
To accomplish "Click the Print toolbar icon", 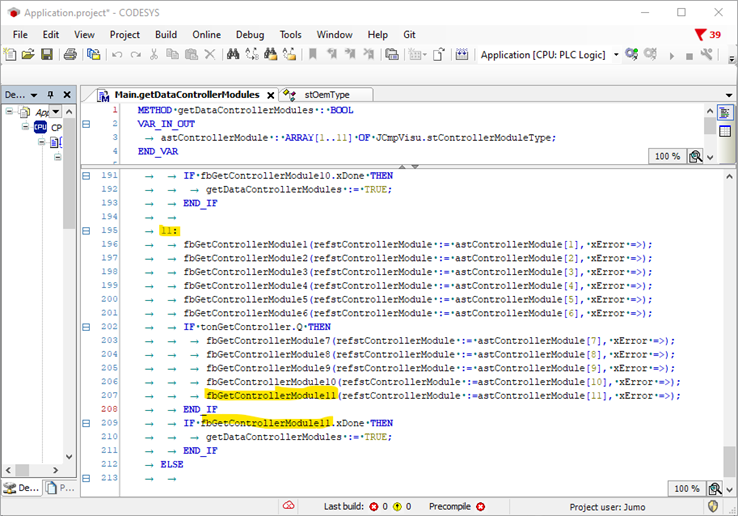I will 70,55.
